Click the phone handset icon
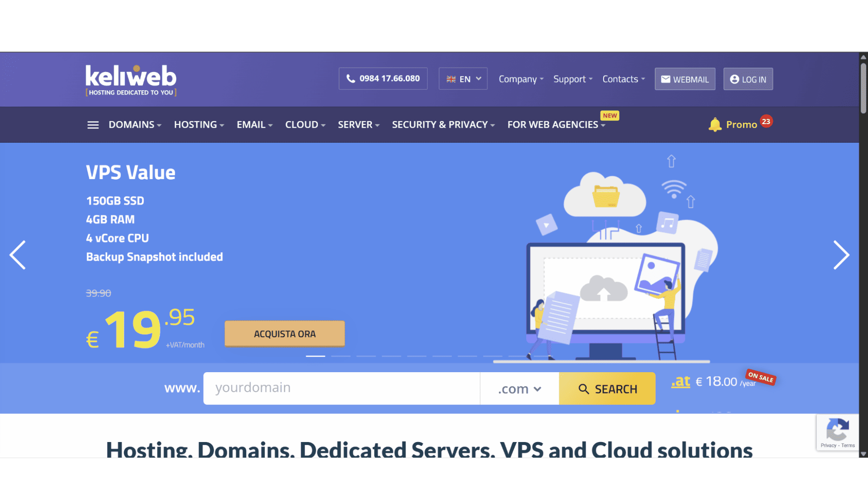The image size is (868, 488). click(x=350, y=79)
